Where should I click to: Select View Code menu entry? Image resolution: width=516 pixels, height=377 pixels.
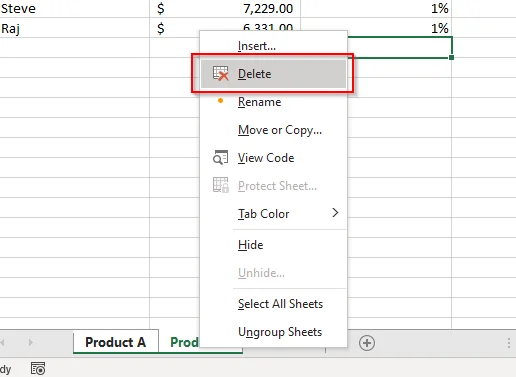coord(273,158)
